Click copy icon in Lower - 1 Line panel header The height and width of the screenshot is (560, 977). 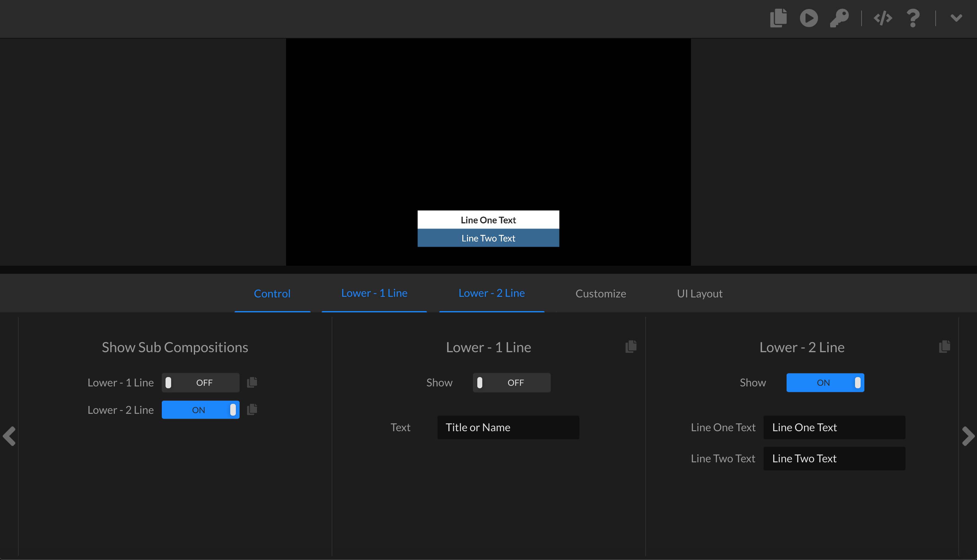coord(631,347)
